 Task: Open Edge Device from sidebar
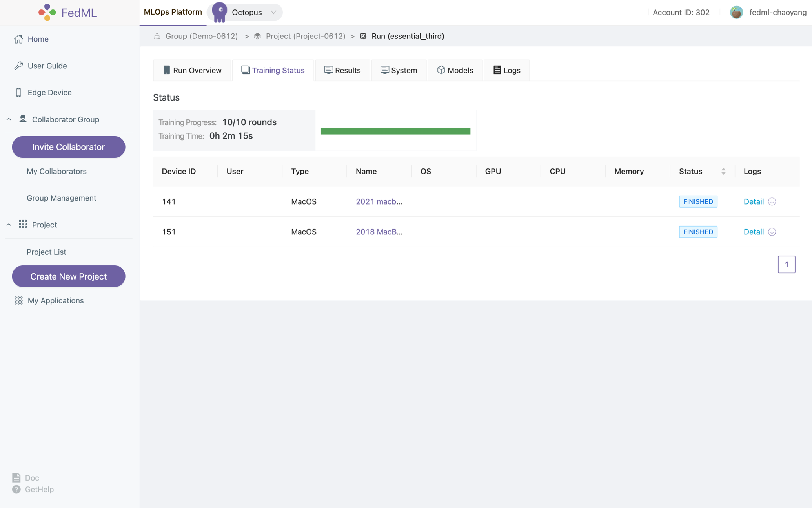point(49,92)
